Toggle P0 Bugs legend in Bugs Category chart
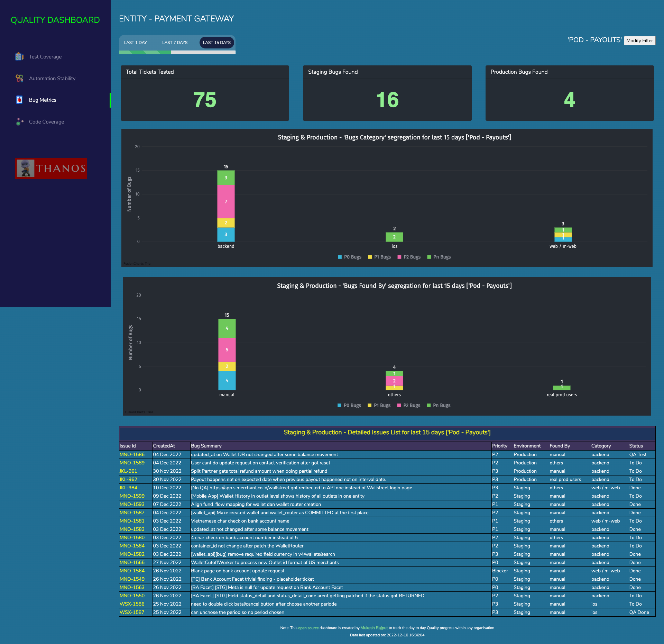Viewport: 664px width, 644px height. point(349,257)
